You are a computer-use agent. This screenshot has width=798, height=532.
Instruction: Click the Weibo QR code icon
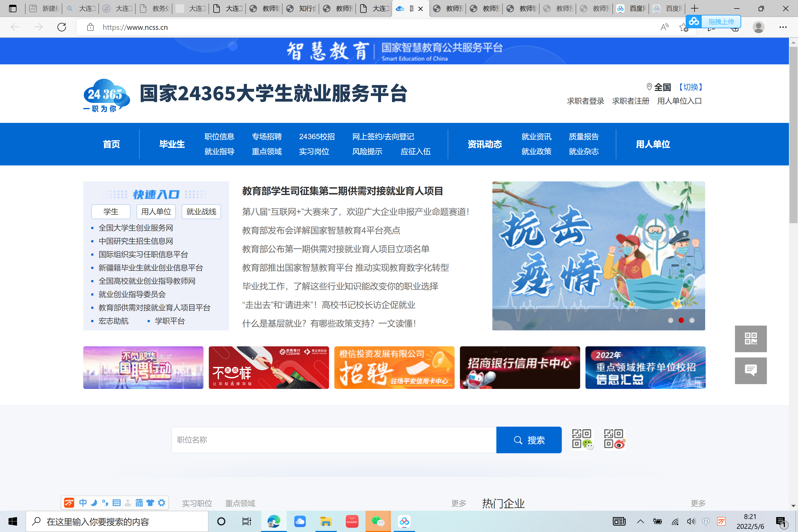(614, 439)
